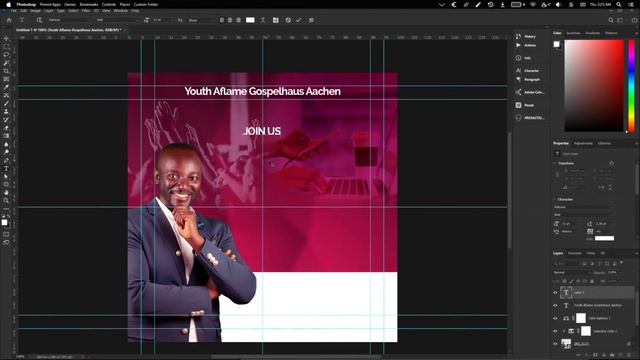Screen dimensions: 640x360
Task: Select the Zoom tool in toolbar
Action: tap(6, 200)
